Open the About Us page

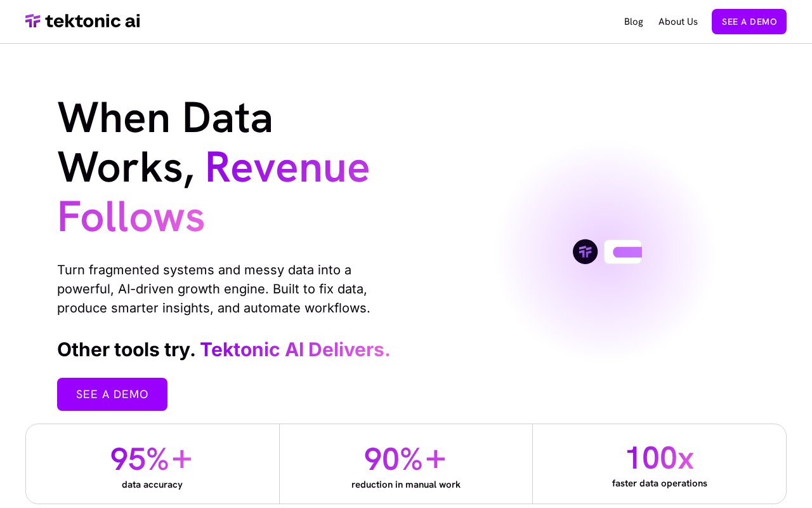pyautogui.click(x=678, y=22)
